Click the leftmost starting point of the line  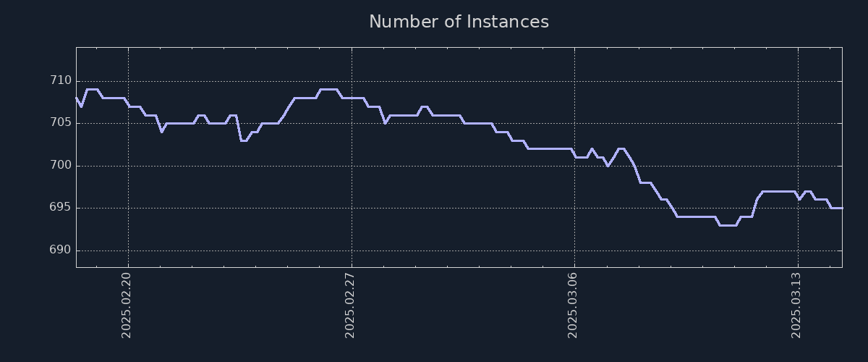click(76, 97)
